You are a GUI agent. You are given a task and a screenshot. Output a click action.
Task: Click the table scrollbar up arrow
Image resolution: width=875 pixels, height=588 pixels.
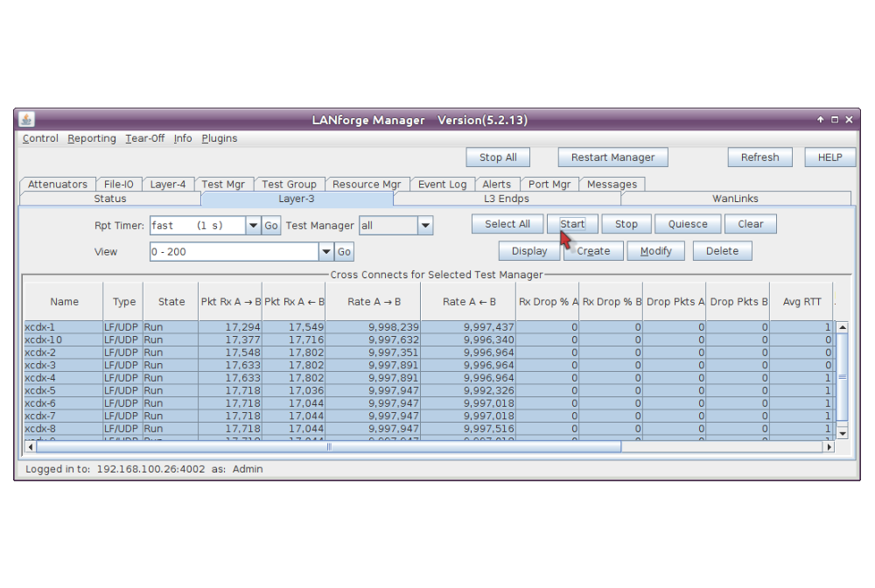(842, 327)
